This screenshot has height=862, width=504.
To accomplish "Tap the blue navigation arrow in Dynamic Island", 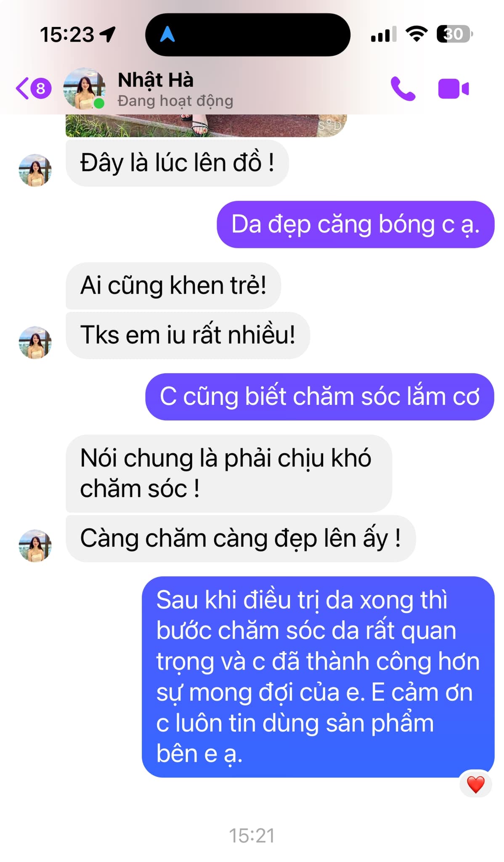I will click(x=167, y=35).
